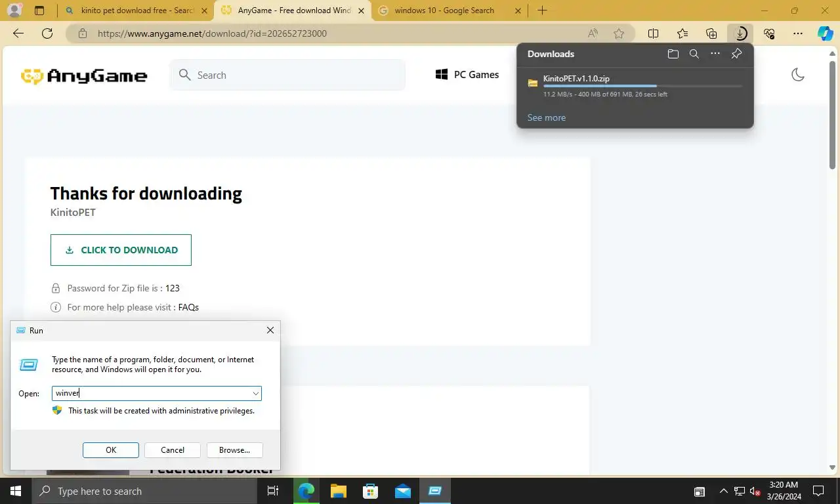Open the muted volume tray icon
The height and width of the screenshot is (504, 840).
[755, 491]
